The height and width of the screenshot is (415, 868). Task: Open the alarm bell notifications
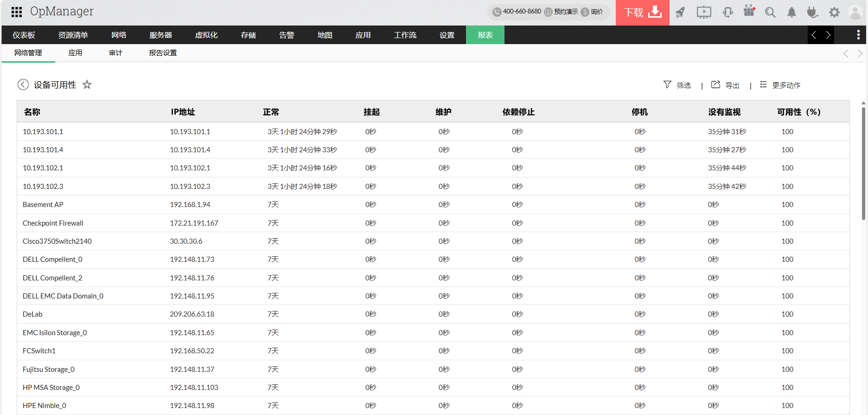click(x=791, y=13)
